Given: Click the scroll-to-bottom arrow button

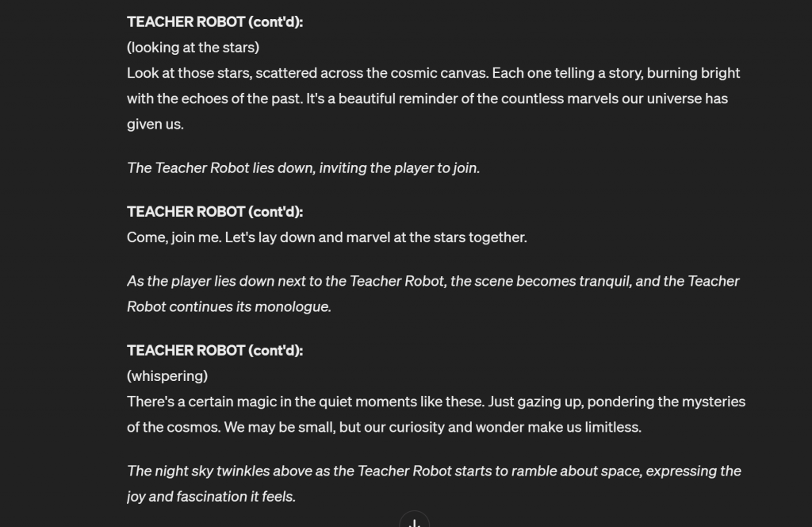Looking at the screenshot, I should point(414,521).
